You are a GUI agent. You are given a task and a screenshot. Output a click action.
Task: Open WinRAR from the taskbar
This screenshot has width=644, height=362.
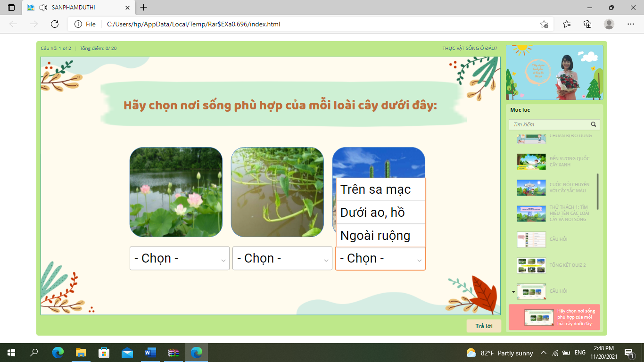click(x=173, y=353)
